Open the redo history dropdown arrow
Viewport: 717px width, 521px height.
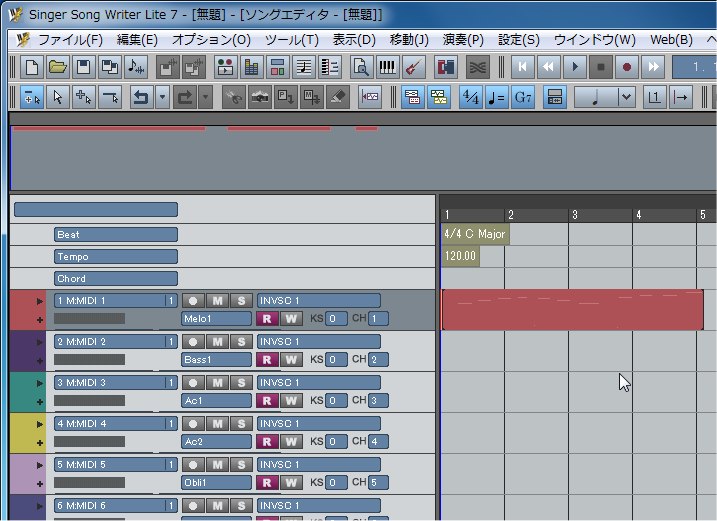pos(205,97)
